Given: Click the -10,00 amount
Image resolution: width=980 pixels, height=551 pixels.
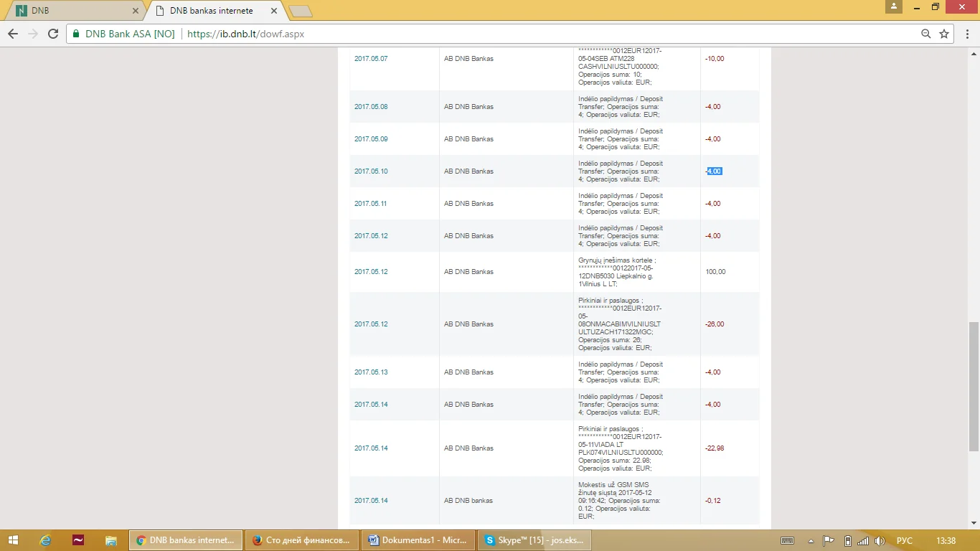Looking at the screenshot, I should [715, 59].
